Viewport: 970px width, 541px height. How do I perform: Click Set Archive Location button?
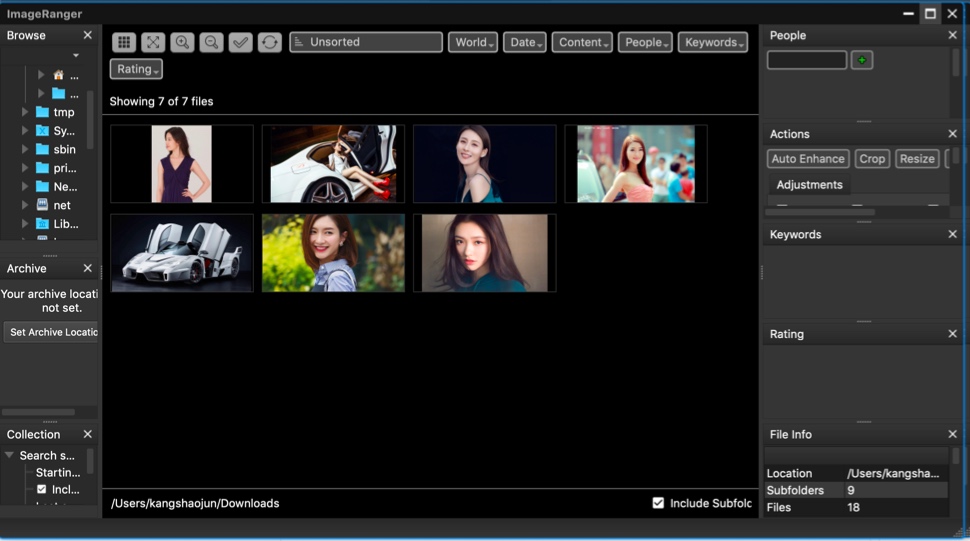(51, 332)
